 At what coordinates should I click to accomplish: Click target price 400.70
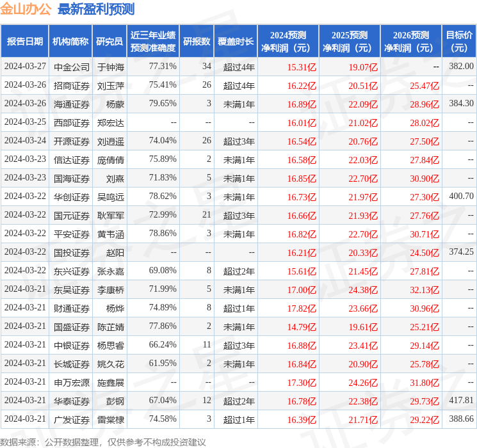[x=461, y=196]
